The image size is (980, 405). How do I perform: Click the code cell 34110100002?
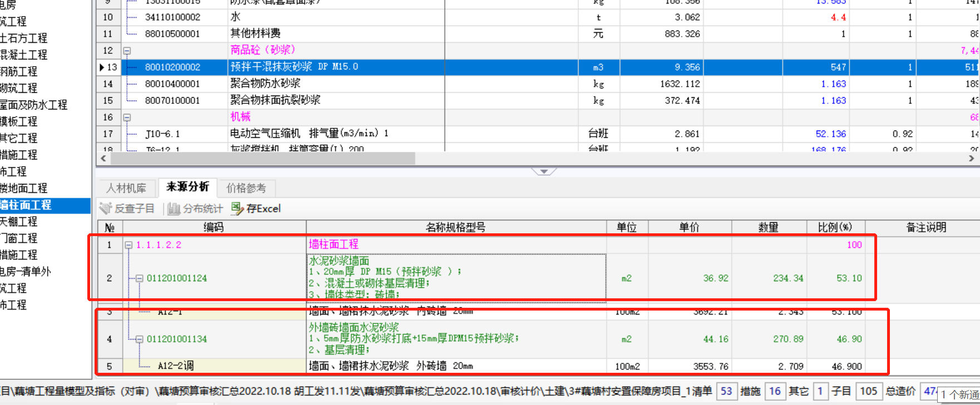172,17
